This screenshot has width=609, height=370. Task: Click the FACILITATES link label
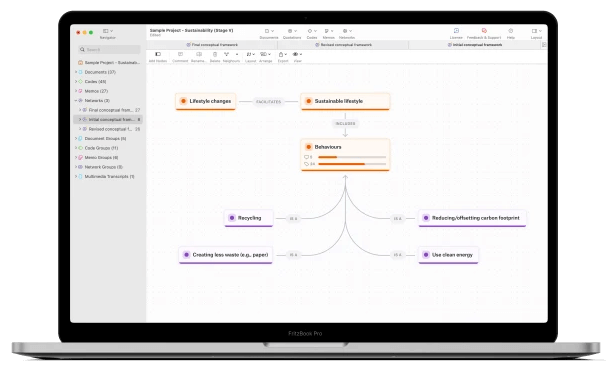pos(268,102)
